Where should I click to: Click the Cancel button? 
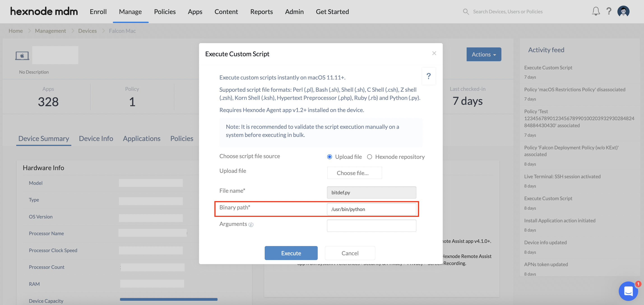click(350, 253)
